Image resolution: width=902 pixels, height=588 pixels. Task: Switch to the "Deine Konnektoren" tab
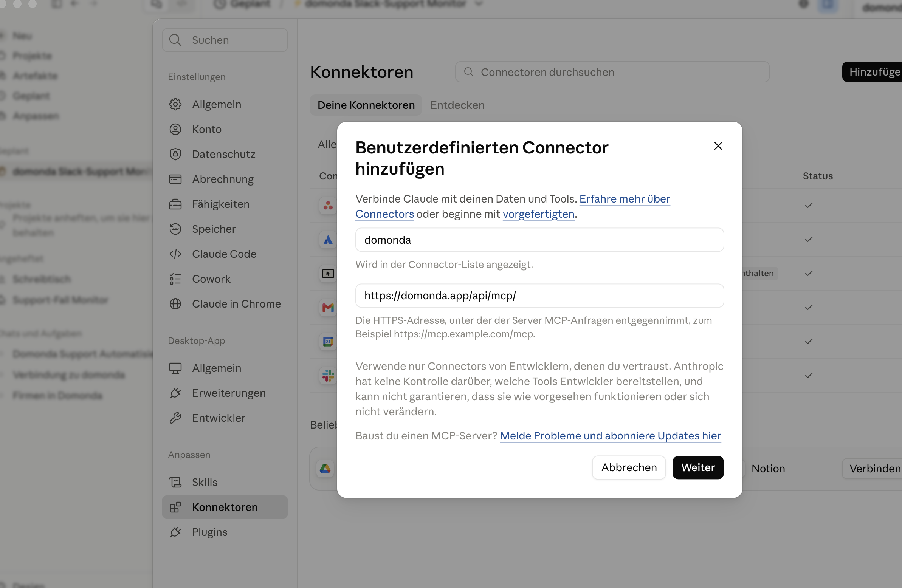coord(366,105)
